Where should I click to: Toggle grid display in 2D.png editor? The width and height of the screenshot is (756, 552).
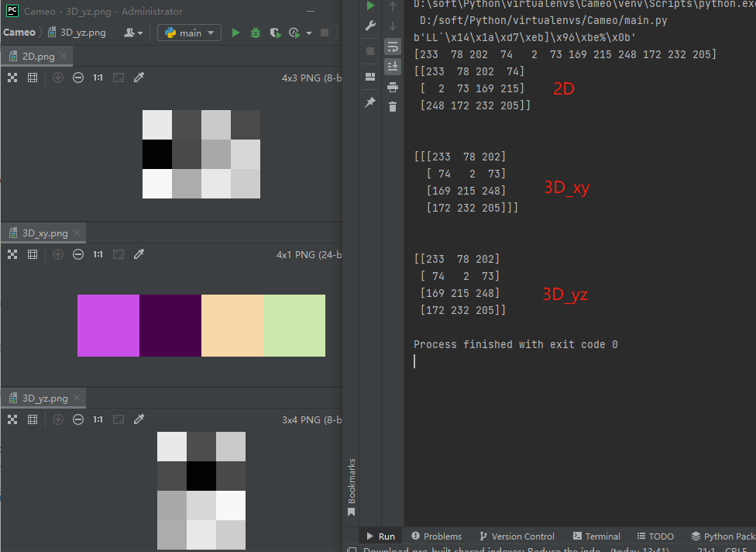[x=33, y=78]
